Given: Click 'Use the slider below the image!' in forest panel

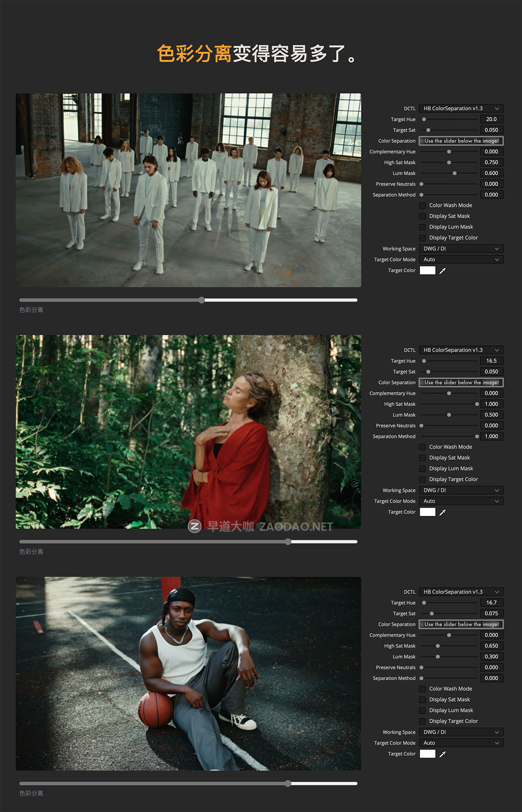Looking at the screenshot, I should click(461, 383).
